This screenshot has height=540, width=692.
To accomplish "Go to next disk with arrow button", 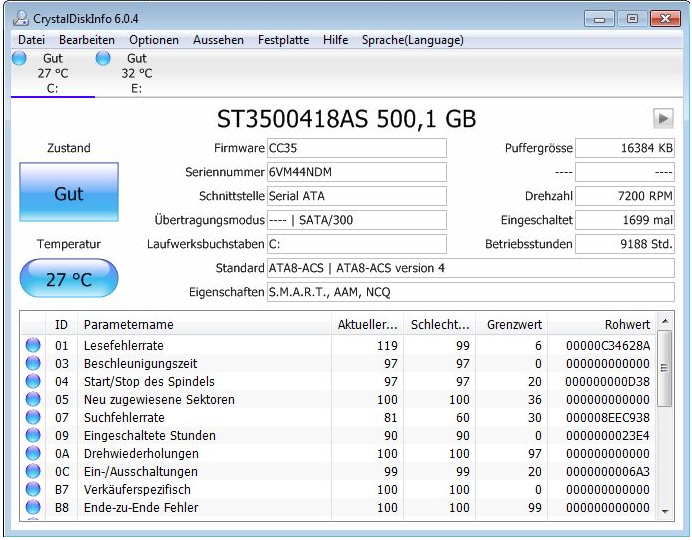I will (x=663, y=119).
